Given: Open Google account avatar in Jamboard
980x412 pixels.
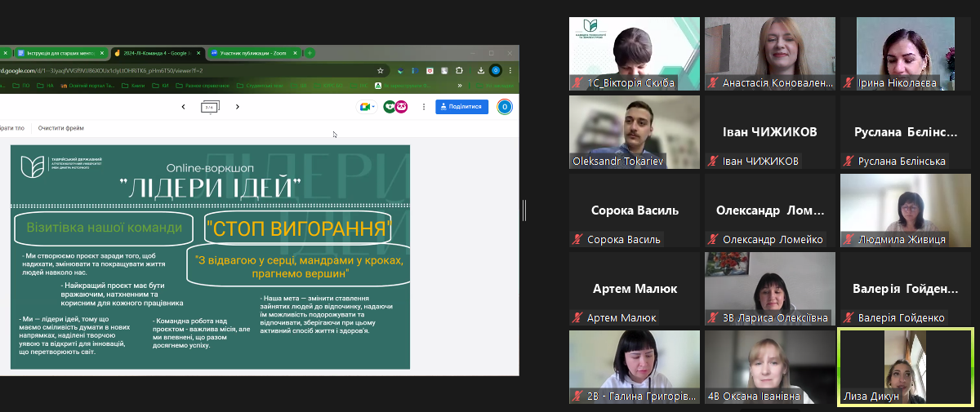Looking at the screenshot, I should 505,107.
